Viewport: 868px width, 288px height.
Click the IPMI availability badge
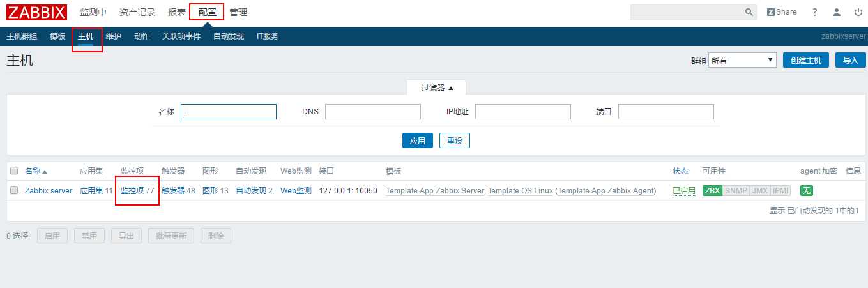781,190
